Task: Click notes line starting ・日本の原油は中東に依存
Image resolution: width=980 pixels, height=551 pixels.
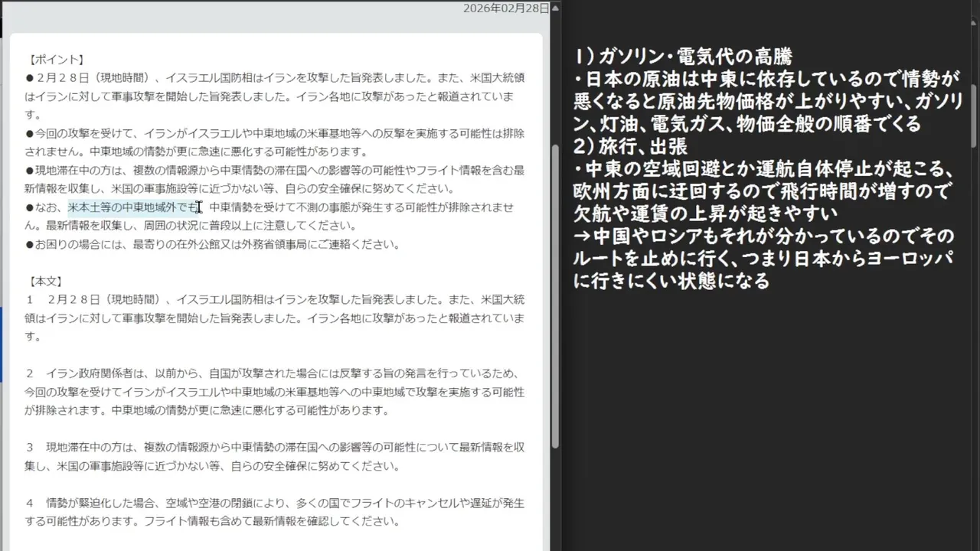Action: pos(766,79)
